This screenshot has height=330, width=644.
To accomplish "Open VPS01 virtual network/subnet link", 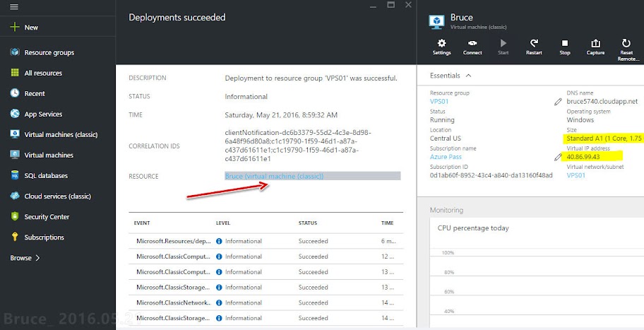I will click(x=576, y=175).
